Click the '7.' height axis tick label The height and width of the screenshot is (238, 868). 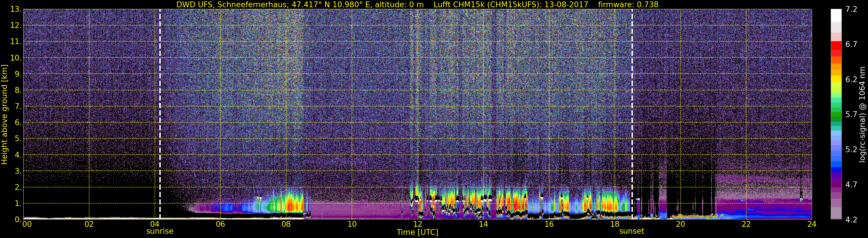click(18, 106)
